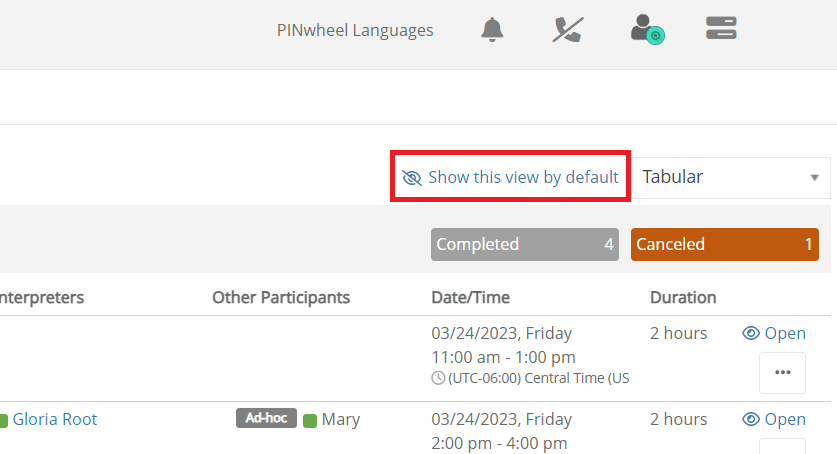This screenshot has width=837, height=454.
Task: Click the Ad-hoc badge beside Mary
Action: click(x=266, y=418)
